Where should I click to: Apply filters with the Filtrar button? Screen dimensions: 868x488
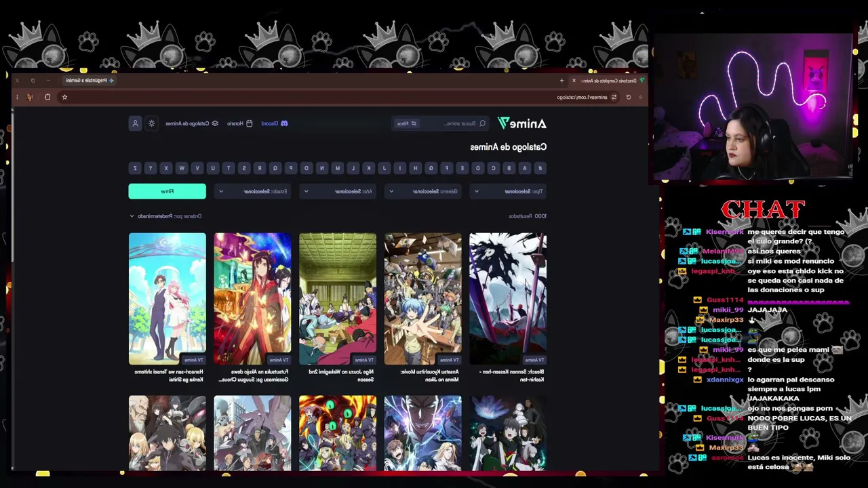(x=167, y=191)
